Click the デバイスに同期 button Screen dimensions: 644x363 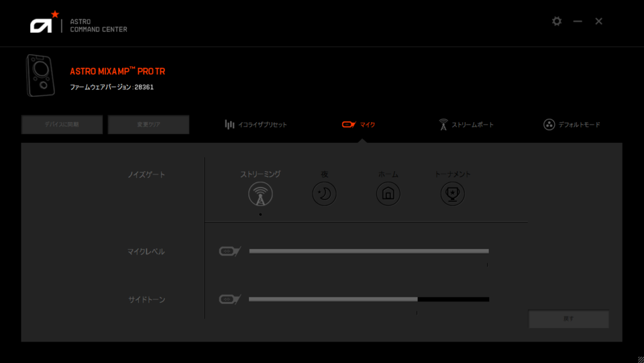62,125
